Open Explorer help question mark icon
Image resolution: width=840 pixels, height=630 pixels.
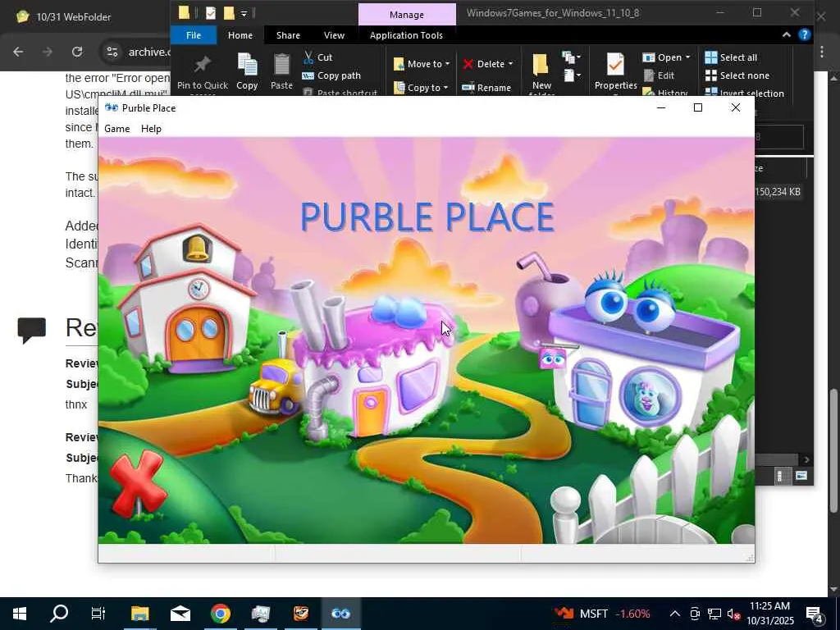(804, 34)
